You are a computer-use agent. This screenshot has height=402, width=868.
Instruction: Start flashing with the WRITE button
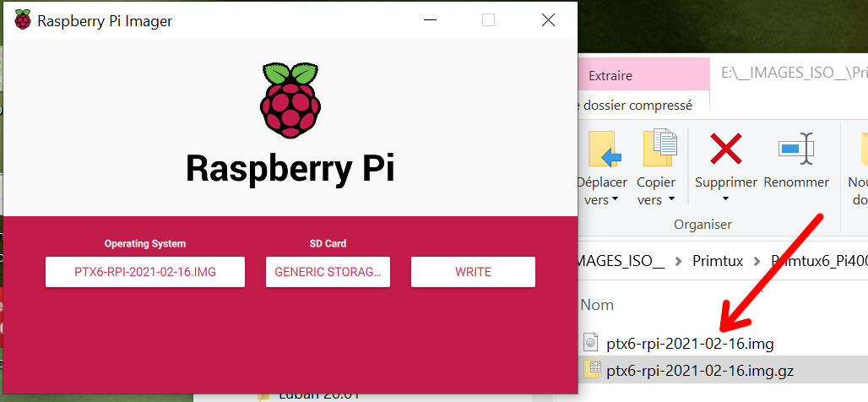tap(473, 272)
